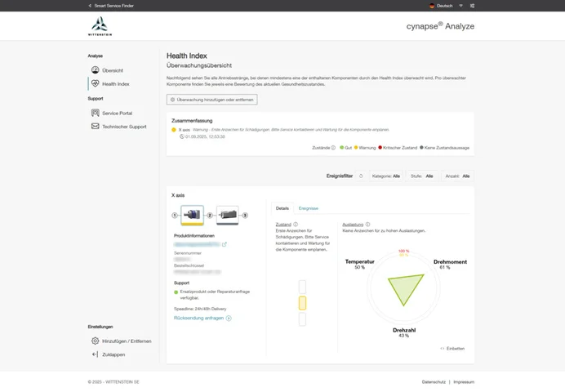Viewport: 565px width, 392px height.
Task: Select the gearbox component thumbnail
Action: 192,216
